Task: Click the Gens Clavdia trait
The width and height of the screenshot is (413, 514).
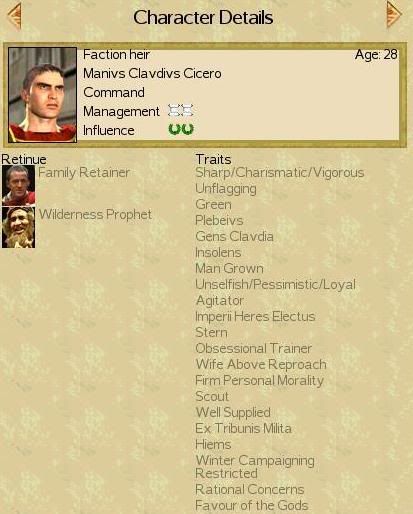Action: 234,236
